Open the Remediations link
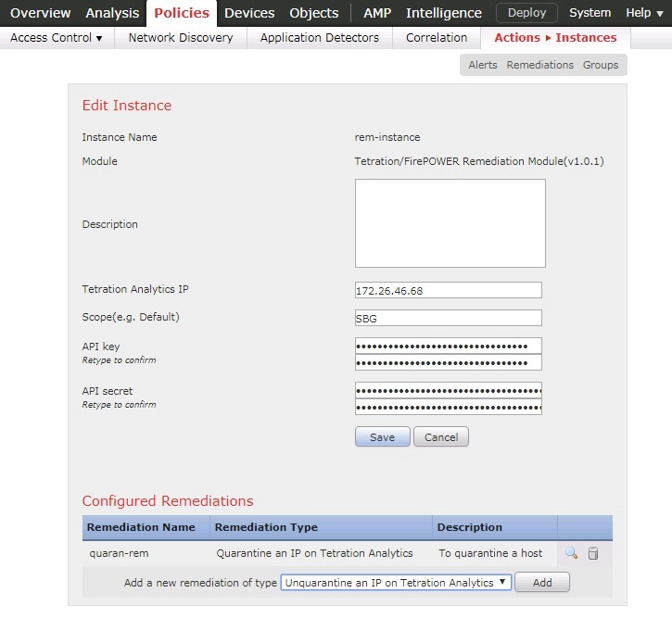The height and width of the screenshot is (618, 672). [x=540, y=65]
